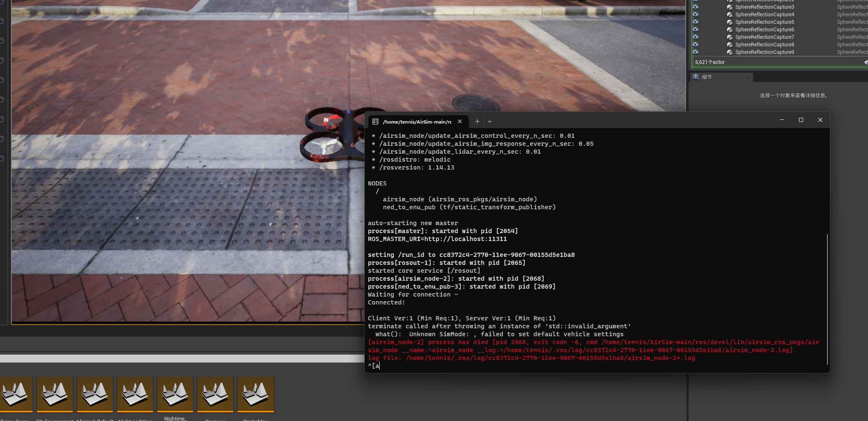Click the magnifier icon on the 细节 tab
868x421 pixels.
pyautogui.click(x=695, y=77)
